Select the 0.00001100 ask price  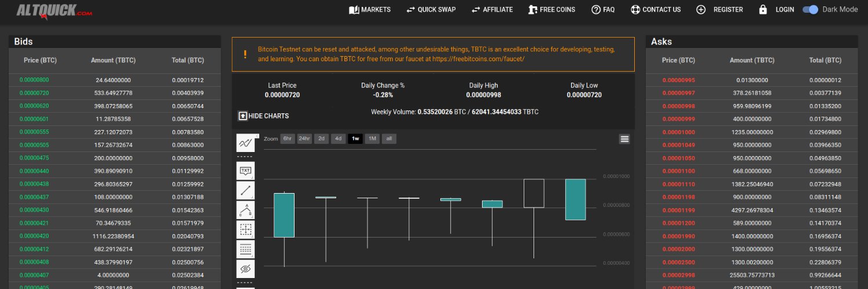coord(678,171)
